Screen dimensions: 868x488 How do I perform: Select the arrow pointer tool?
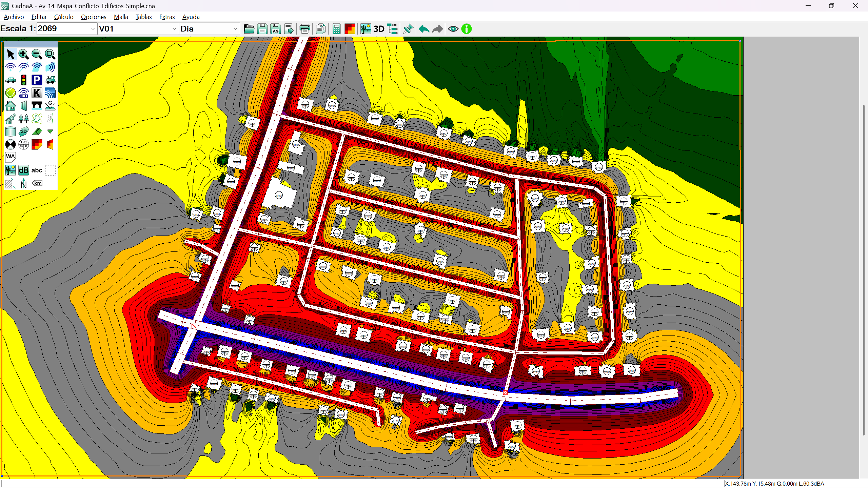point(11,54)
